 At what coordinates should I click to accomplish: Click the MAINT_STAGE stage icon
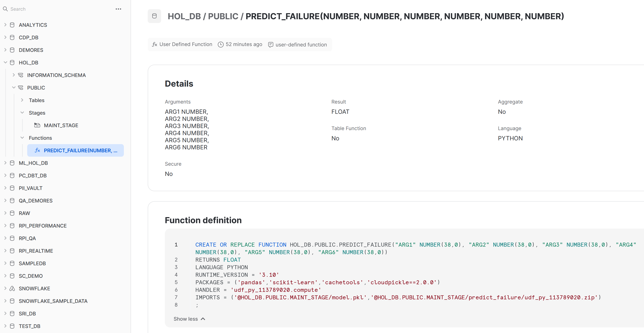click(37, 125)
